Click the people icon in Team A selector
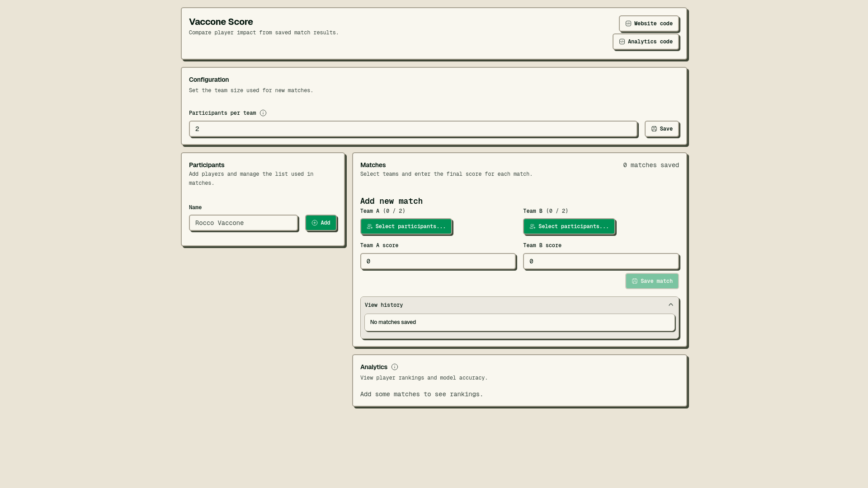868x488 pixels. click(370, 226)
